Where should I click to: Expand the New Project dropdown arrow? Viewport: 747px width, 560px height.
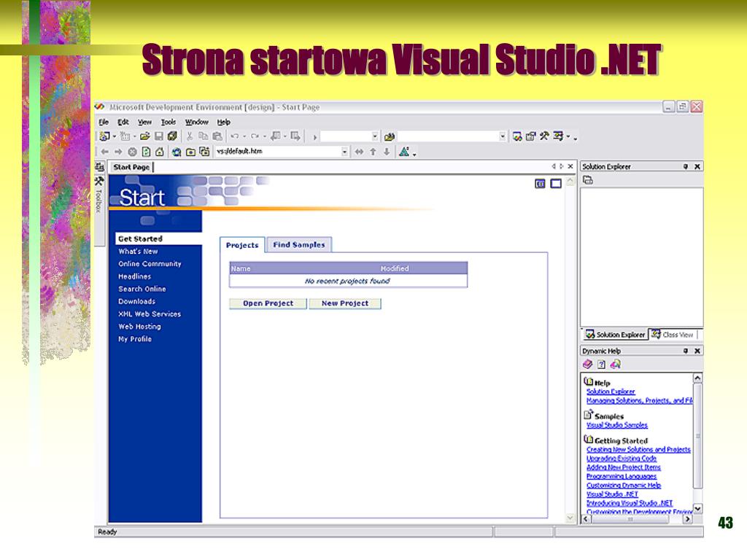[x=115, y=136]
